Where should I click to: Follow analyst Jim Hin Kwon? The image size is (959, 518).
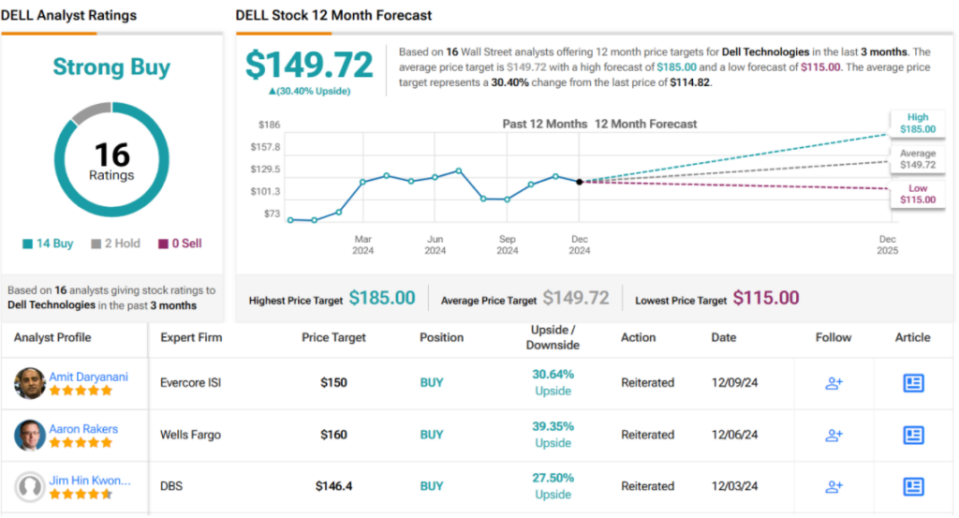tap(834, 487)
